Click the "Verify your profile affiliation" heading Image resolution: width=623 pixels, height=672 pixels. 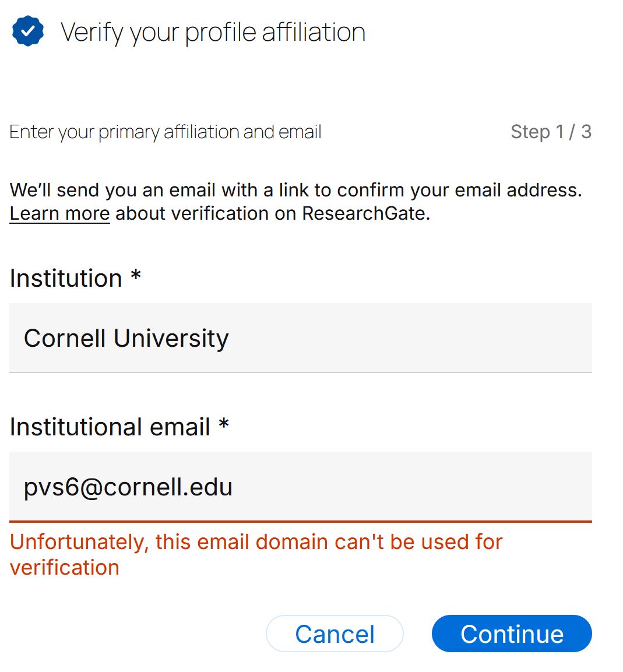click(x=213, y=32)
